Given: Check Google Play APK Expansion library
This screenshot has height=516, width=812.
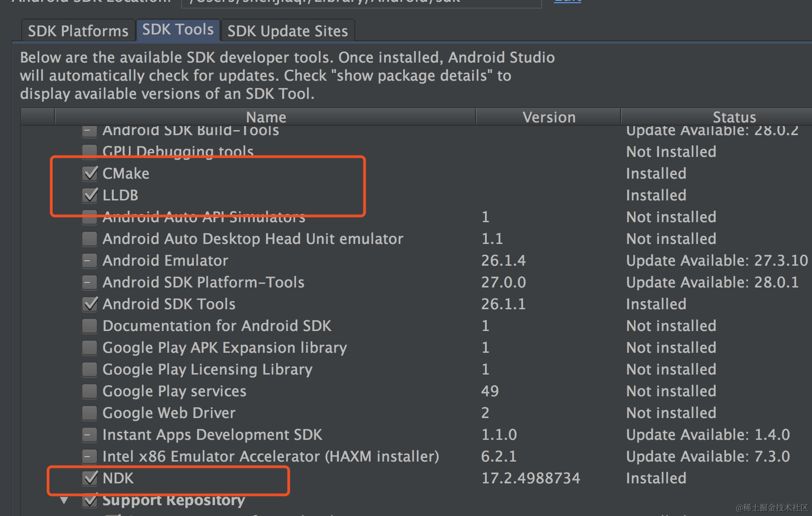Looking at the screenshot, I should tap(90, 347).
